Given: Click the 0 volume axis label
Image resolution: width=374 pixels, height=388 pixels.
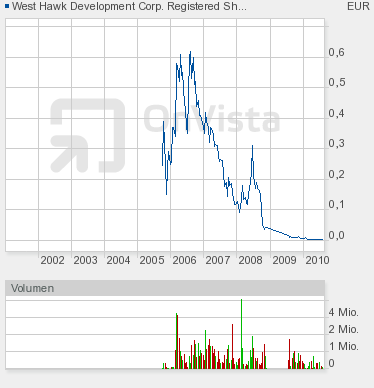Looking at the screenshot, I should point(331,363).
